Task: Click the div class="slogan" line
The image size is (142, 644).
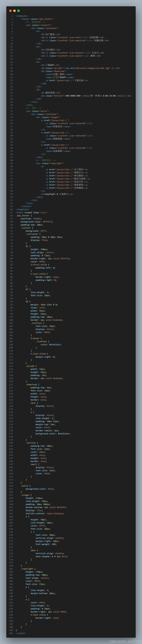Action: point(48,117)
